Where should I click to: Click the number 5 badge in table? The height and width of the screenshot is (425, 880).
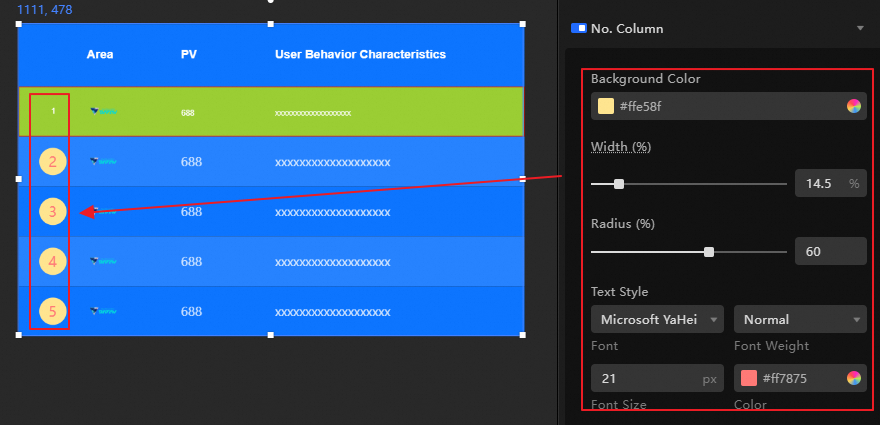click(53, 312)
